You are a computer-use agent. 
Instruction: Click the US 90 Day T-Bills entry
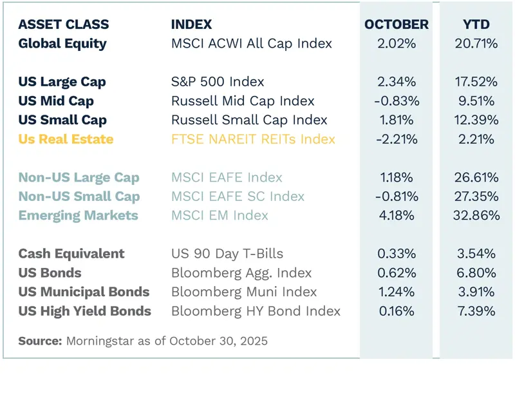click(x=227, y=254)
